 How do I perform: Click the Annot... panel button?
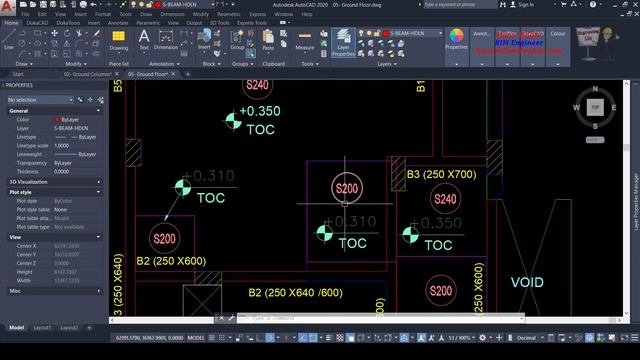(482, 47)
